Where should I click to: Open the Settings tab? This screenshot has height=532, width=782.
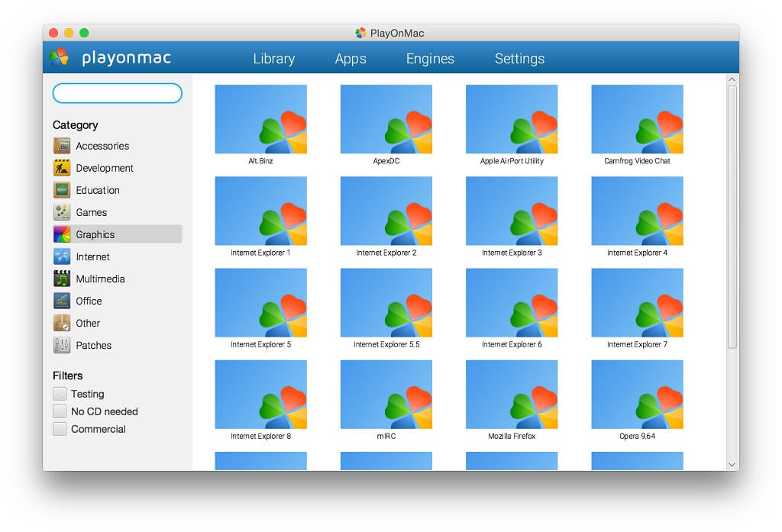(x=519, y=58)
